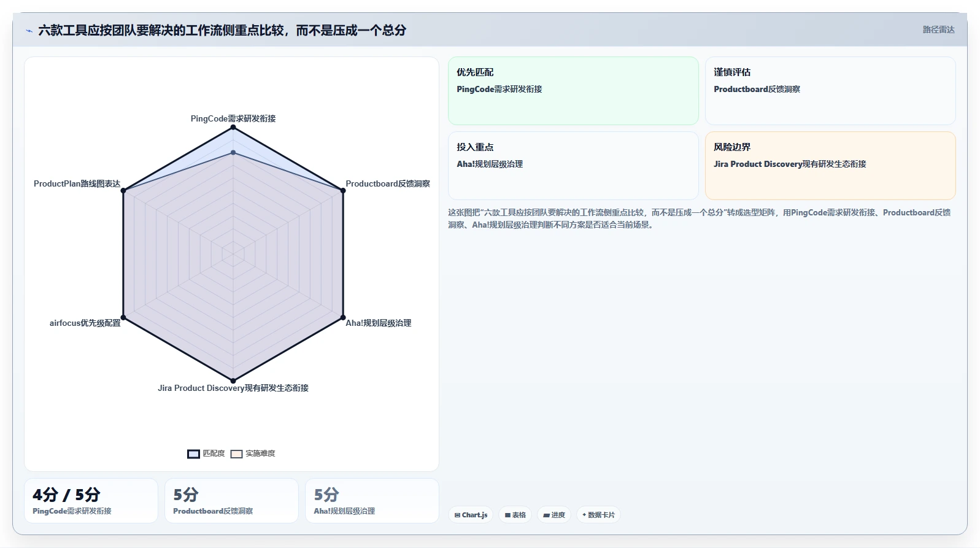Open the 投入重点 card
The height and width of the screenshot is (548, 980).
click(573, 166)
